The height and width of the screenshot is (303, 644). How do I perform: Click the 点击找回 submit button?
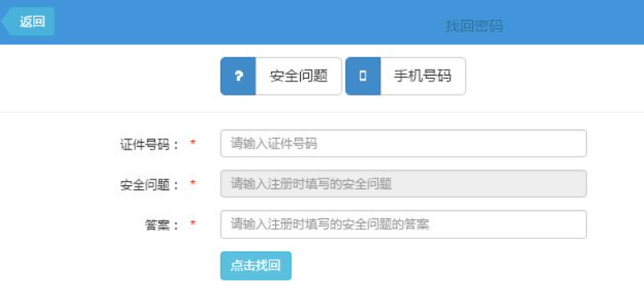[256, 266]
